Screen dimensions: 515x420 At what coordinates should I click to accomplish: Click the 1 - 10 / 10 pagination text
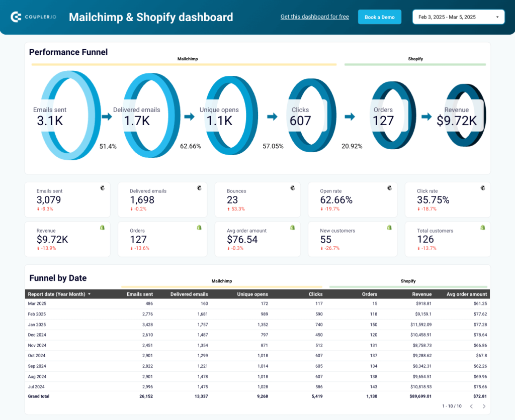tap(452, 406)
